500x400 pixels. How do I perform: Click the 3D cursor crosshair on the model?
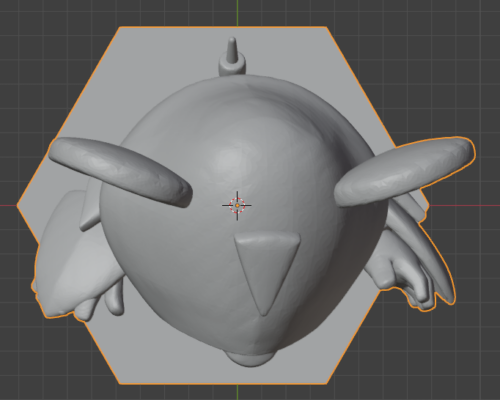point(237,206)
